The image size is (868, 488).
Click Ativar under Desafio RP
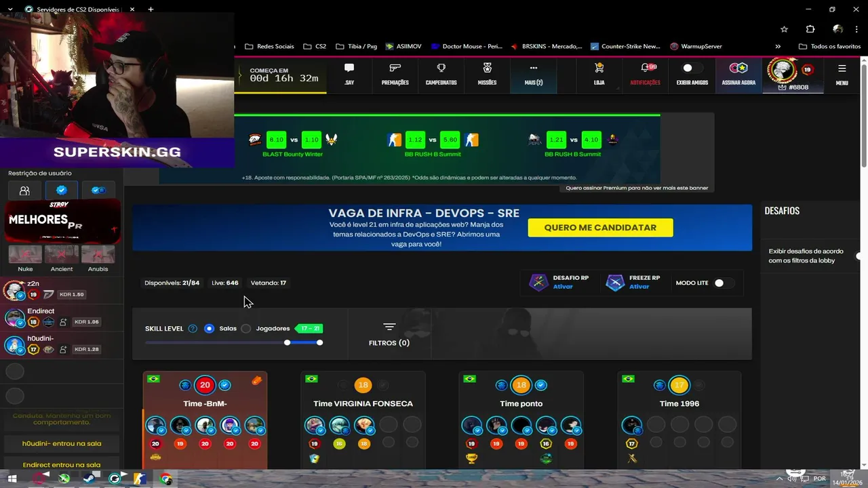[x=563, y=287]
